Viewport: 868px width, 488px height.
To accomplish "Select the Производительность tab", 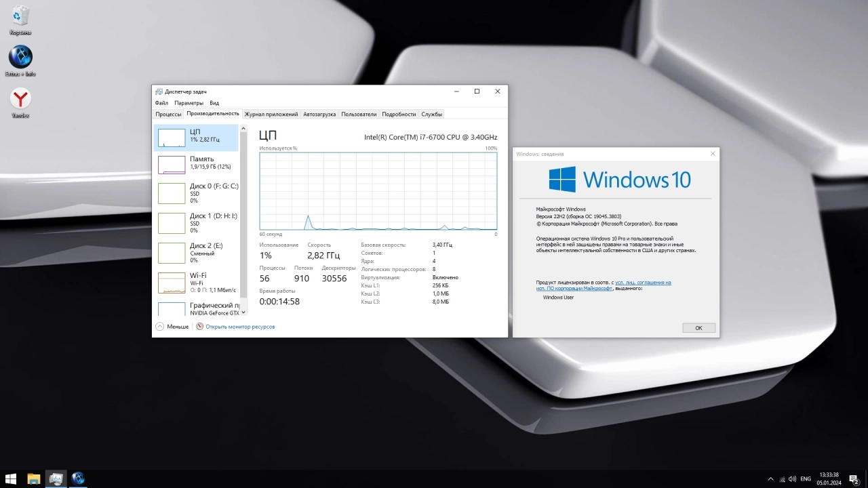I will [x=213, y=114].
